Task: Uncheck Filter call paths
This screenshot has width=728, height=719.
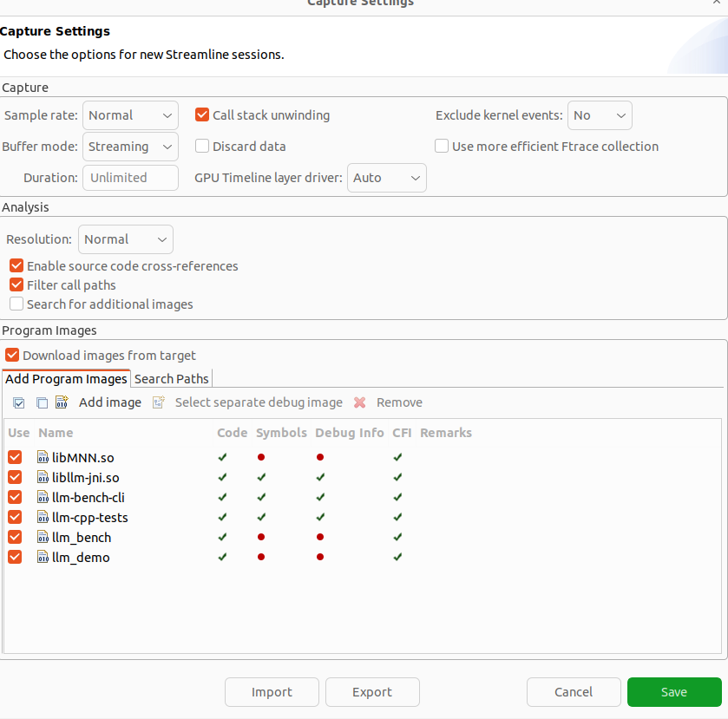Action: click(x=16, y=284)
